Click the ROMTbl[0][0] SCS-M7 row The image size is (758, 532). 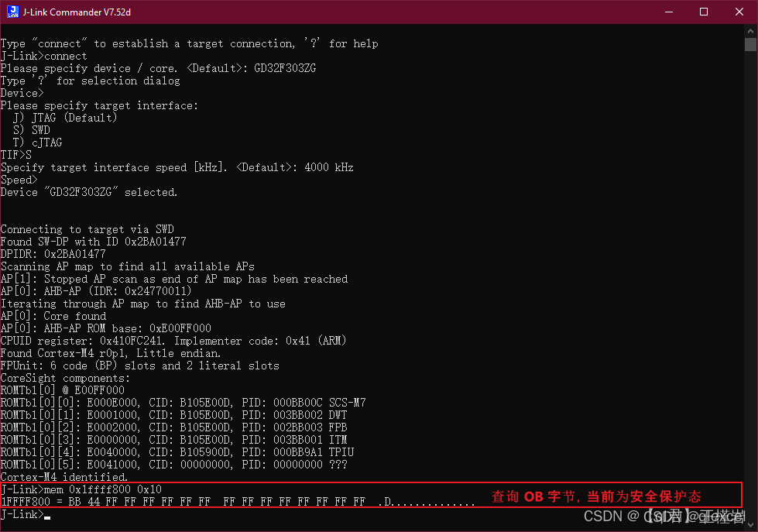pos(183,403)
